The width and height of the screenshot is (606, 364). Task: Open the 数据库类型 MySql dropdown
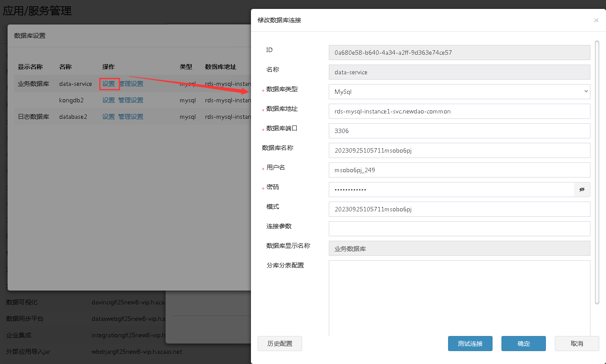[x=459, y=92]
